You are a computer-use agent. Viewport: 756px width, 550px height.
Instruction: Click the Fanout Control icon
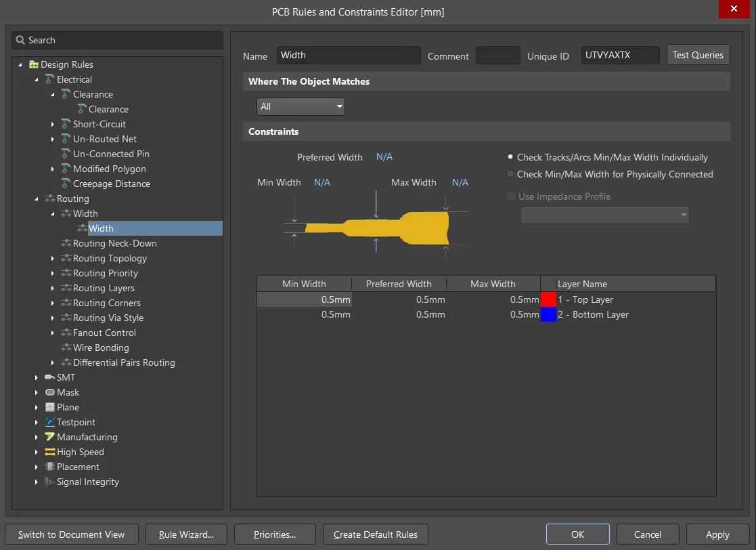[x=66, y=333]
